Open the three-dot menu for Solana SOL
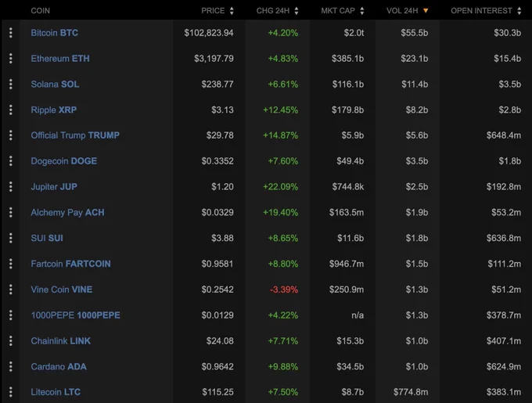 [x=11, y=85]
